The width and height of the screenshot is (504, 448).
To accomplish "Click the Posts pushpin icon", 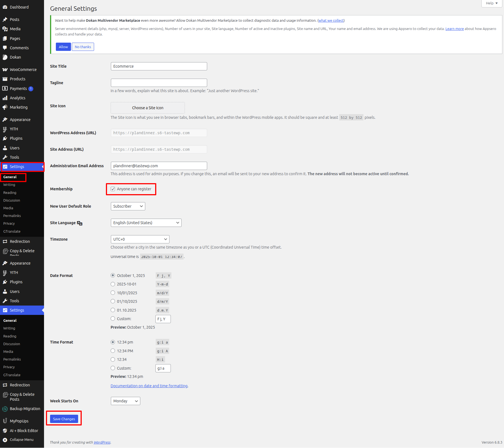I will [x=5, y=20].
